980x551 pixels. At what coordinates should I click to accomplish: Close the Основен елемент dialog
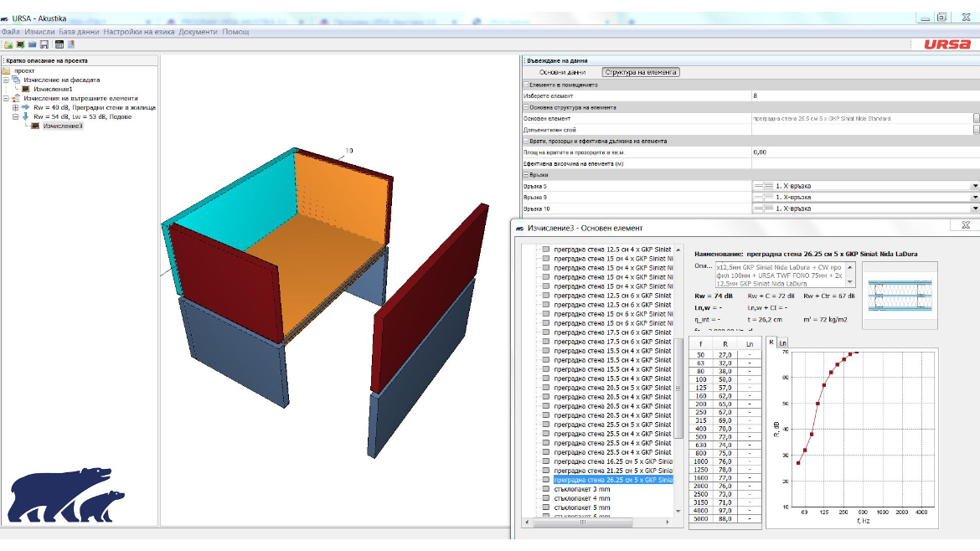click(x=966, y=225)
